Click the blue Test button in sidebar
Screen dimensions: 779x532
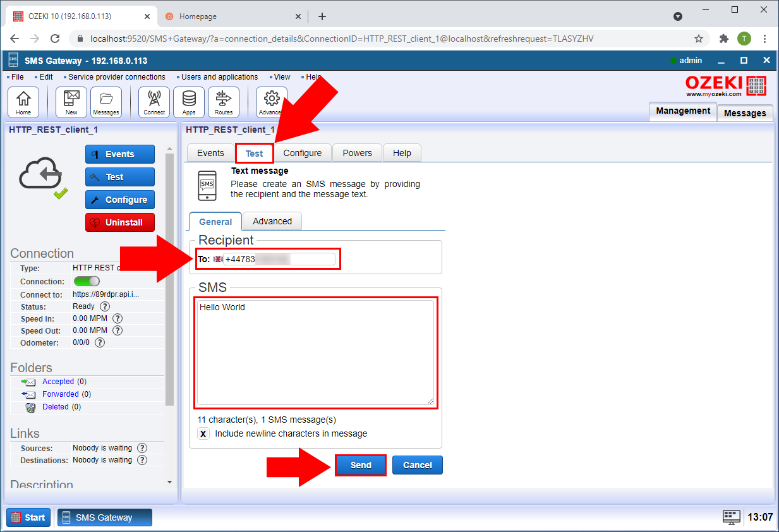120,177
